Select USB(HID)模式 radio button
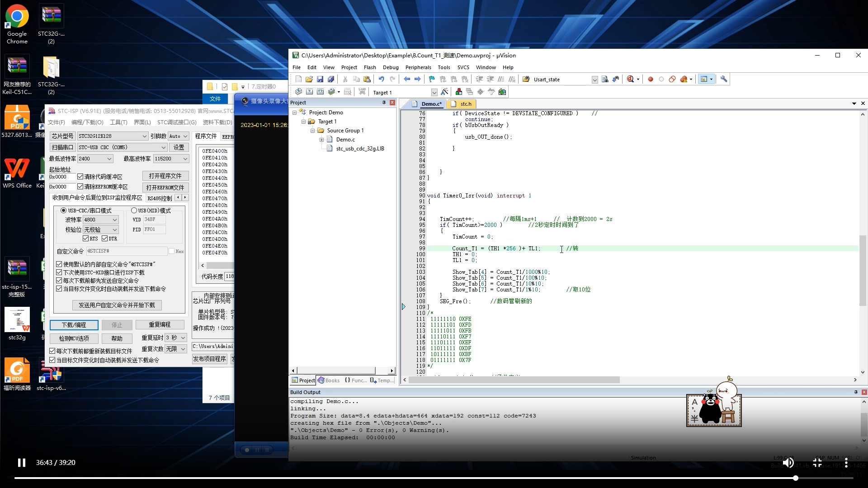868x488 pixels. pos(134,211)
